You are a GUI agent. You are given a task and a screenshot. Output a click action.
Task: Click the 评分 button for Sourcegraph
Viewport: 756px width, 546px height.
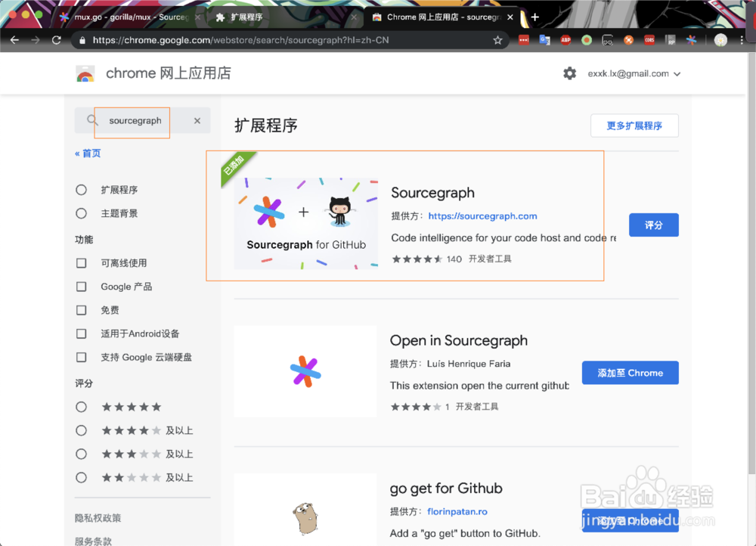[653, 225]
